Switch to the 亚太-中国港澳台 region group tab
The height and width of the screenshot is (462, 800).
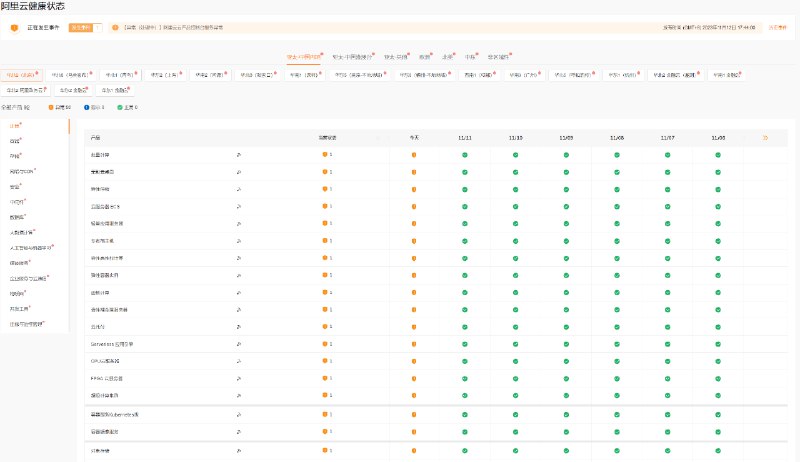point(353,57)
